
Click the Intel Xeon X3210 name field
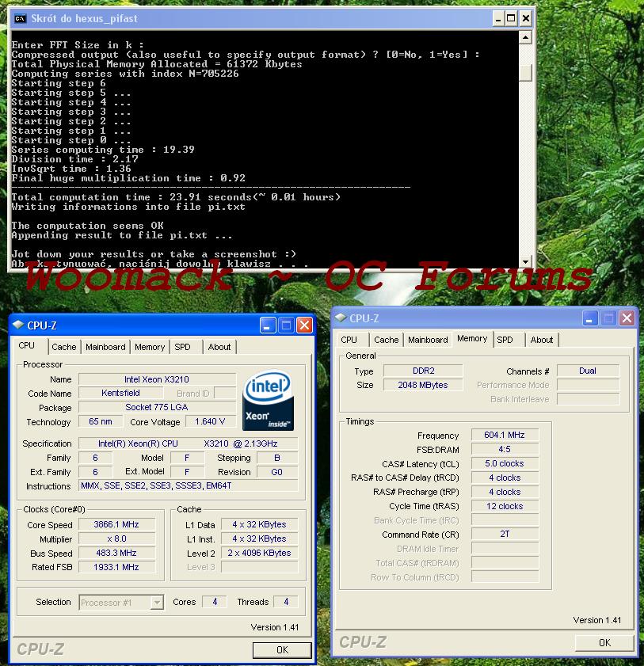157,379
